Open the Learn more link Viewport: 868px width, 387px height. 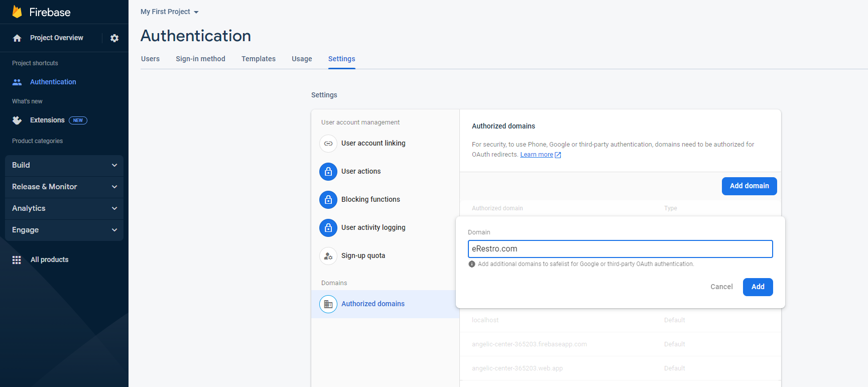point(536,155)
